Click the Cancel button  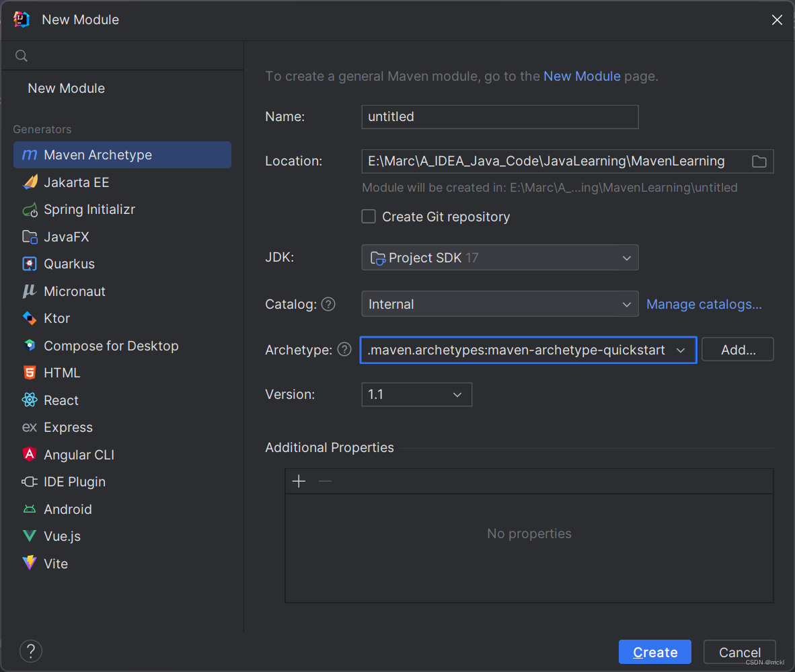[x=740, y=652]
